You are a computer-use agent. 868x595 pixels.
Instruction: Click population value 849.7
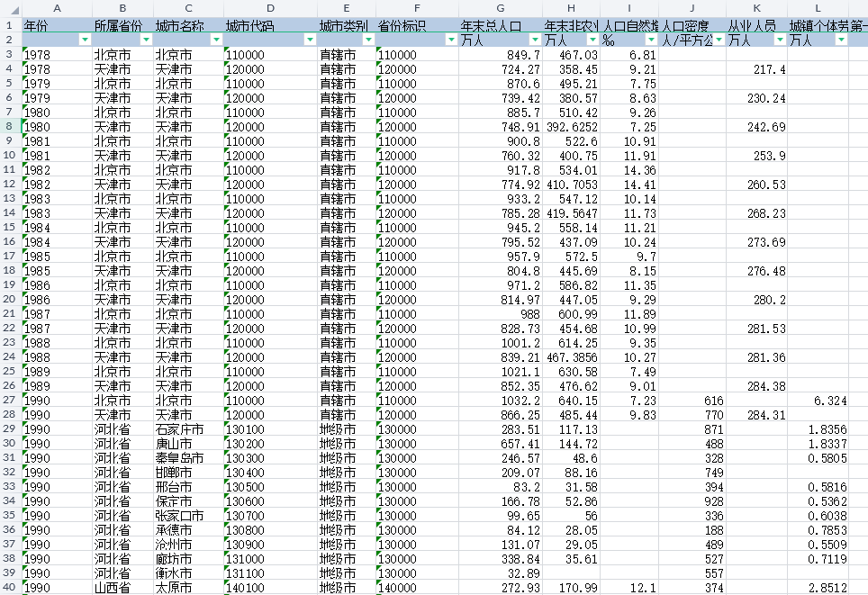tap(501, 54)
